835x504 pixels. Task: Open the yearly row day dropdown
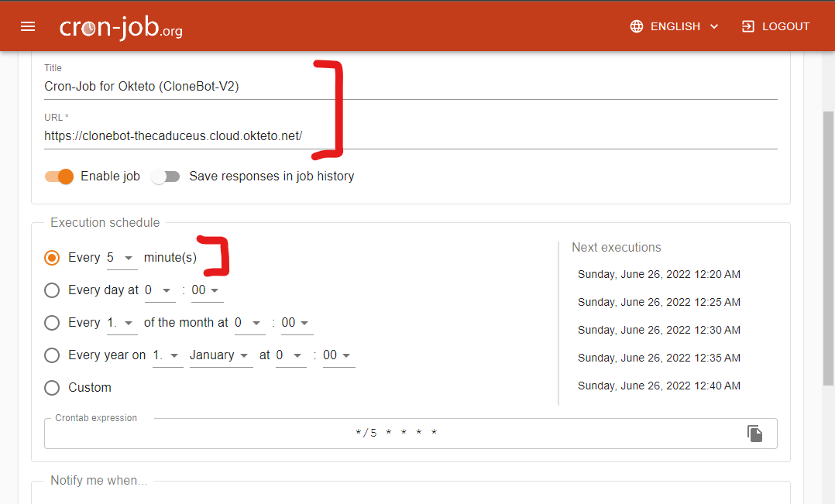[168, 355]
